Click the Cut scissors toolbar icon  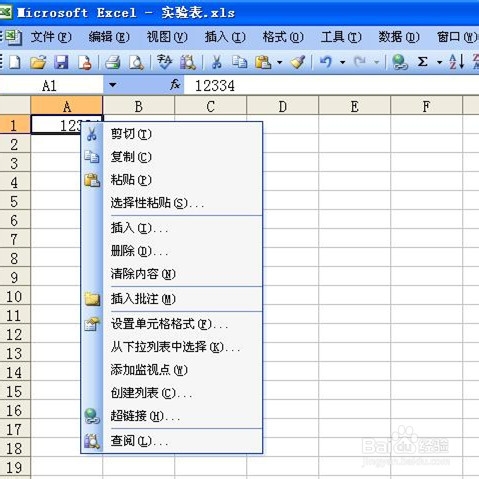click(217, 62)
